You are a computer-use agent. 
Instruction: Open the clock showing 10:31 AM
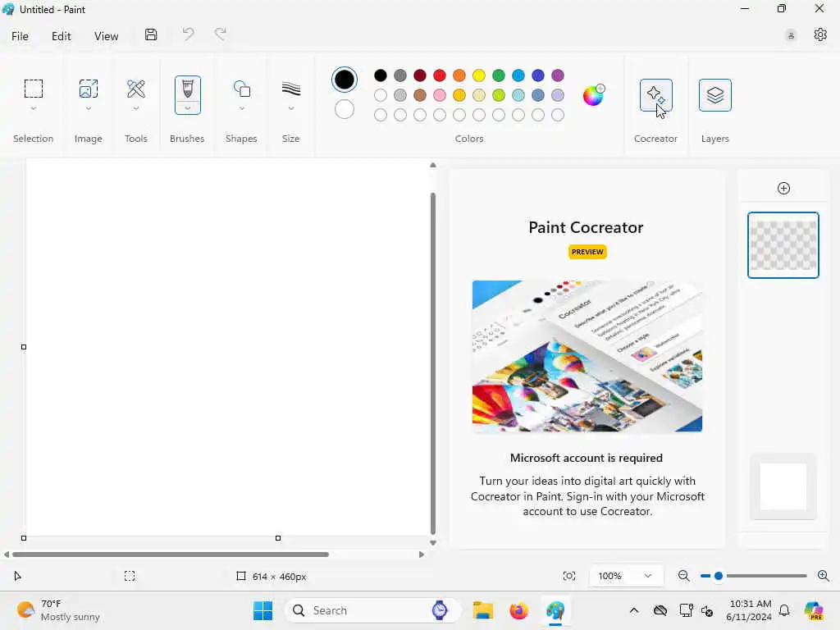749,610
